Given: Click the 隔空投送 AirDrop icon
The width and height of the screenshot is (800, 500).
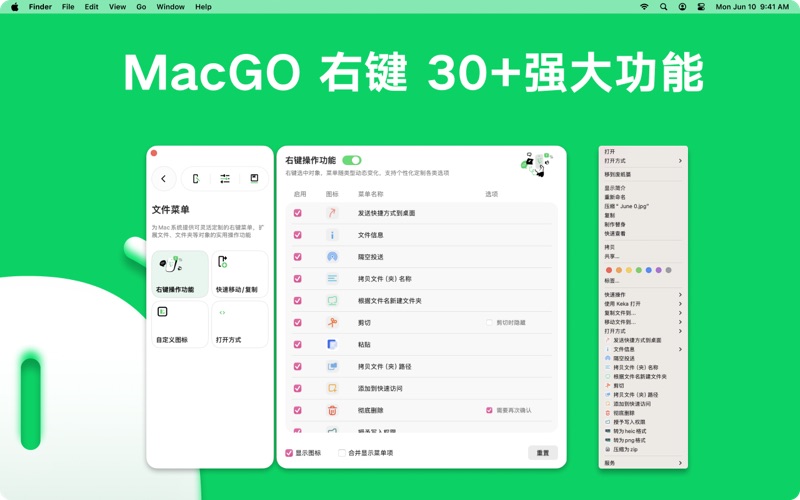Looking at the screenshot, I should tap(332, 257).
